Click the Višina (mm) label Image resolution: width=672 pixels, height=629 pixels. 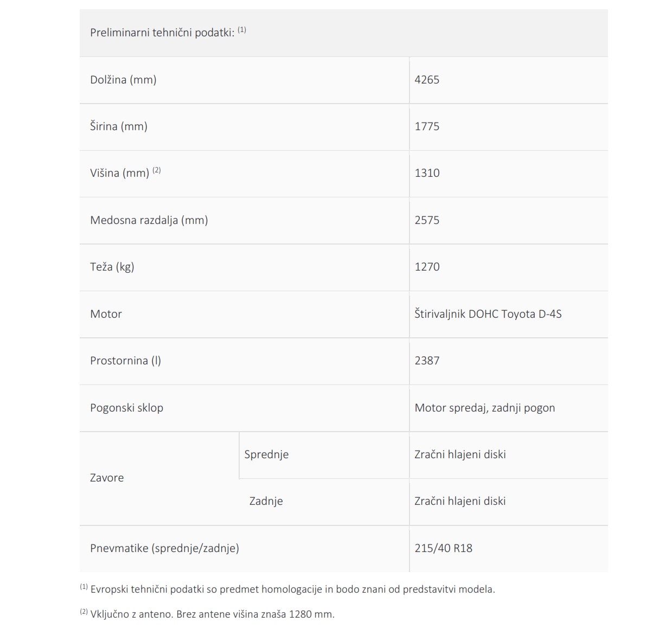(x=119, y=174)
